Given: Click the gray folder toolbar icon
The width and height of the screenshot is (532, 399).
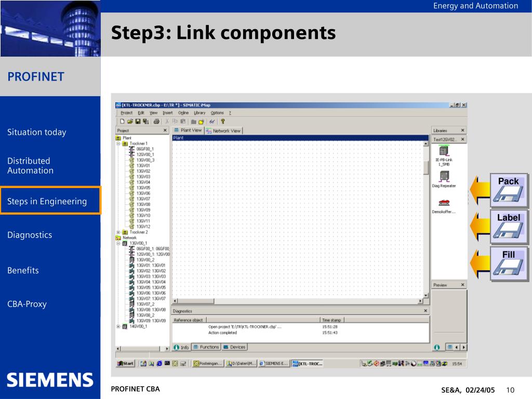Looking at the screenshot, I should 193,122.
